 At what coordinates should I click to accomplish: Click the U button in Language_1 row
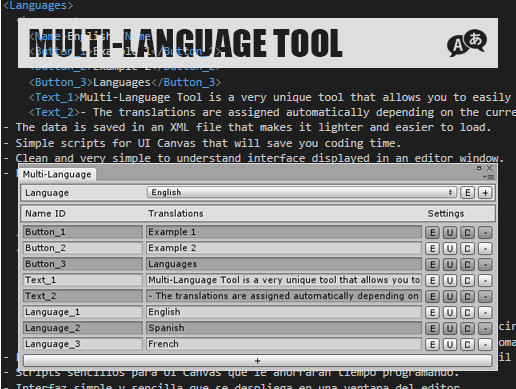coord(450,312)
